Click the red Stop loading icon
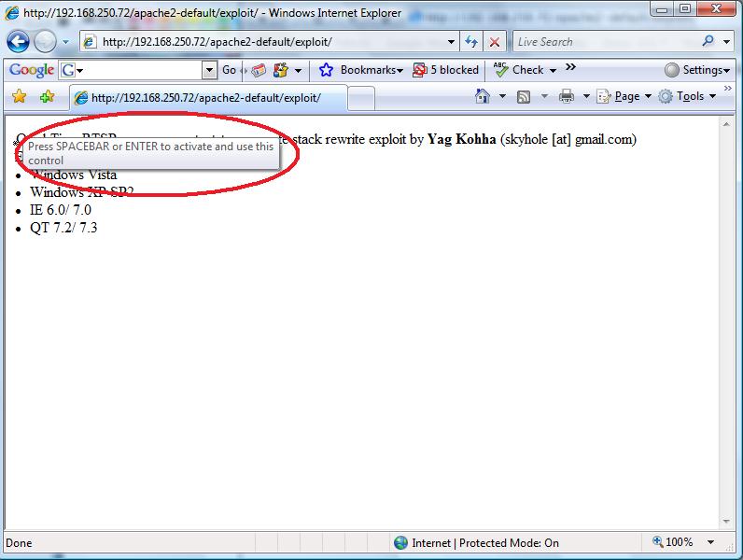The image size is (743, 560). pyautogui.click(x=494, y=42)
